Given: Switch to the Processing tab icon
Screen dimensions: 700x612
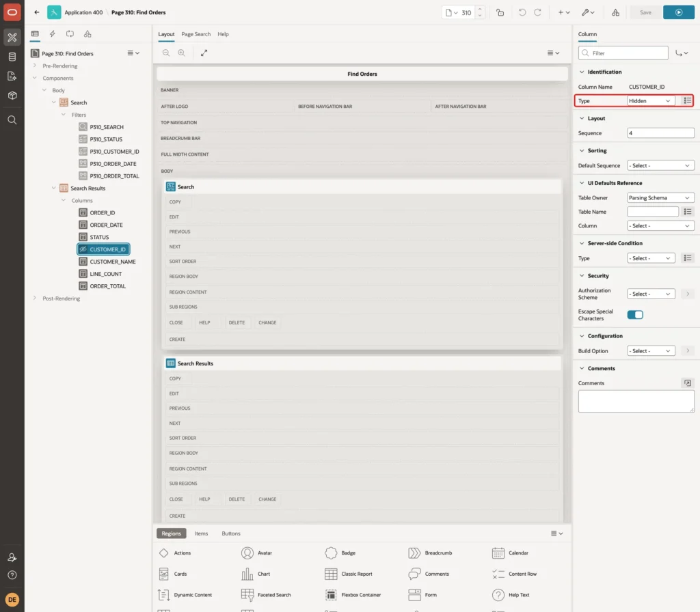Looking at the screenshot, I should (x=70, y=34).
